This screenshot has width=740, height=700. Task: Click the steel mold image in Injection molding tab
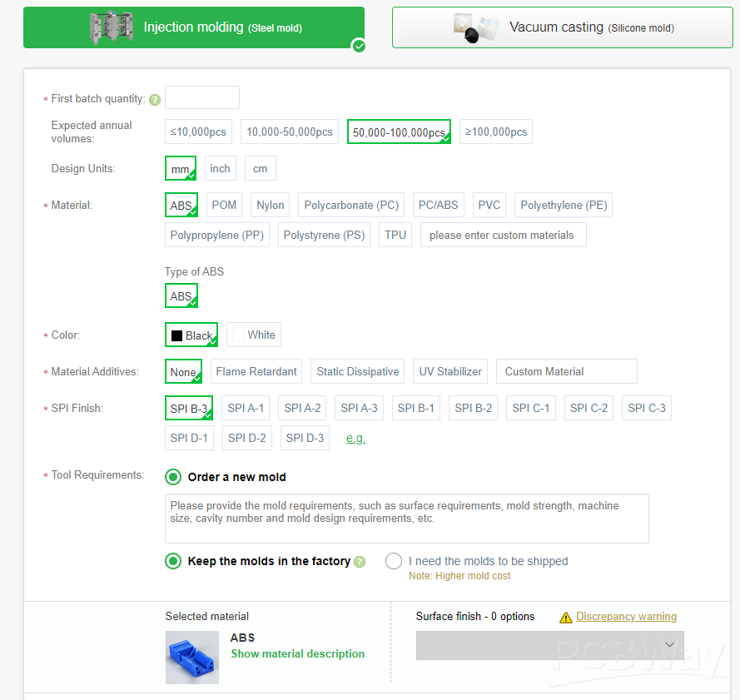111,27
